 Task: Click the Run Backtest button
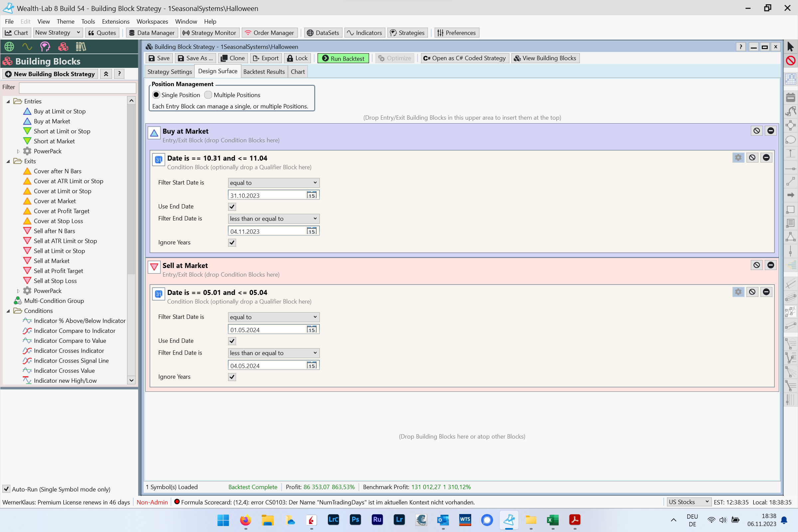tap(343, 59)
